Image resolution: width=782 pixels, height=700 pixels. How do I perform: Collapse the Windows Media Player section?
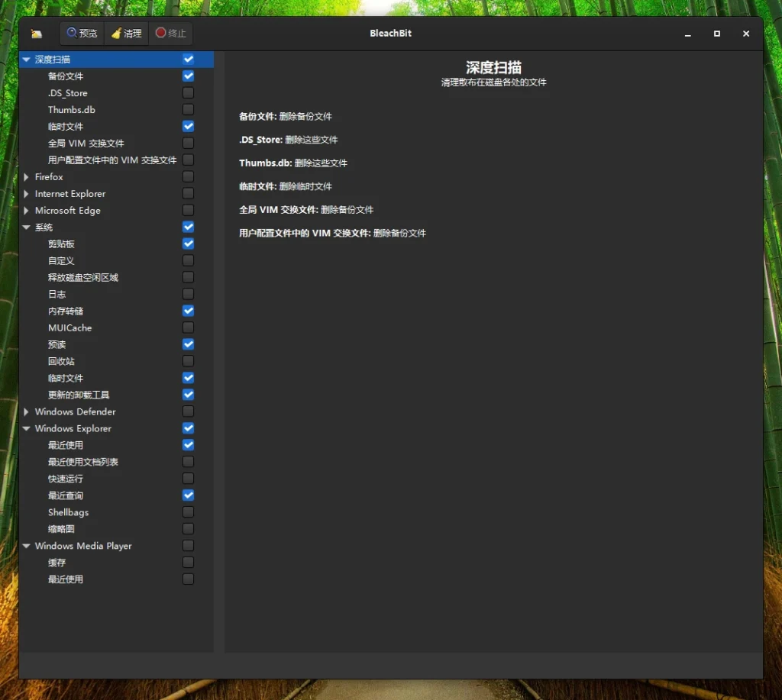[27, 547]
